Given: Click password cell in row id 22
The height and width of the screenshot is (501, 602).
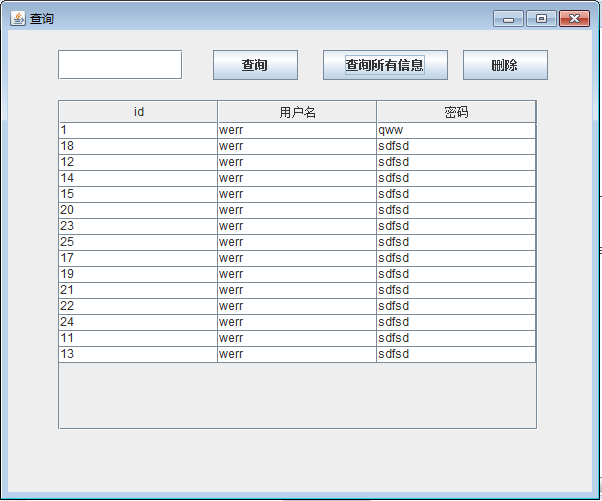Looking at the screenshot, I should (456, 306).
